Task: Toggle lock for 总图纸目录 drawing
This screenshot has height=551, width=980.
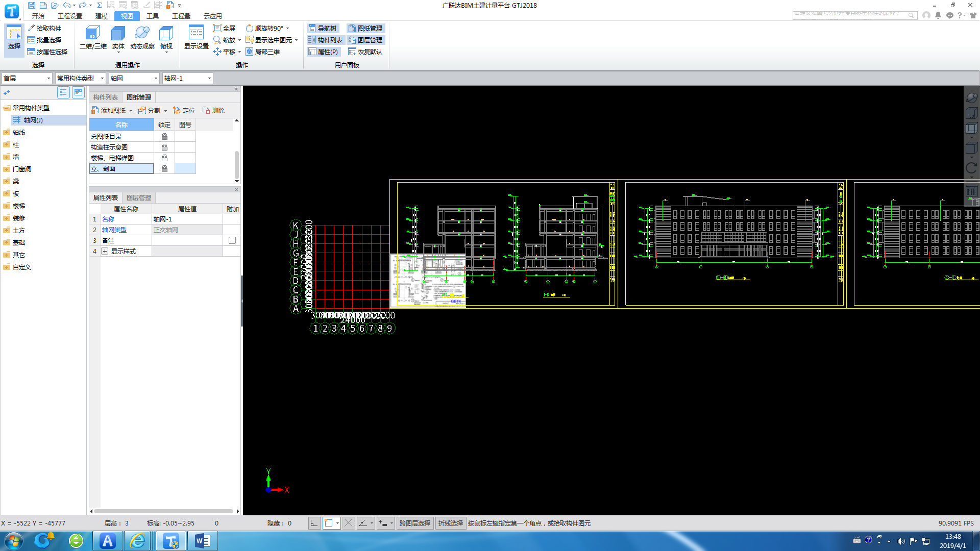Action: (x=164, y=136)
